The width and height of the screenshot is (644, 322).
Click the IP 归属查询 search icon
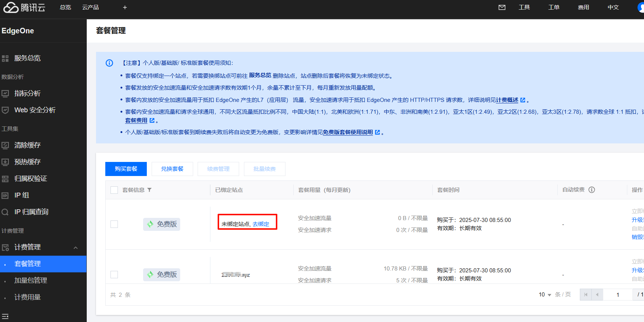pyautogui.click(x=5, y=212)
